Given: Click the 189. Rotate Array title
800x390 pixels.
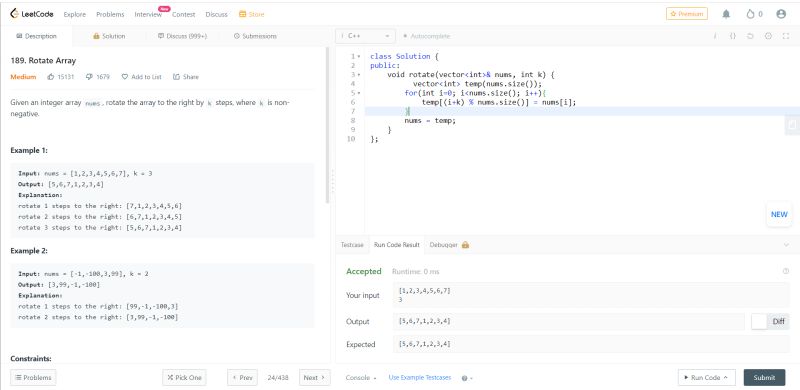Looking at the screenshot, I should tap(43, 61).
